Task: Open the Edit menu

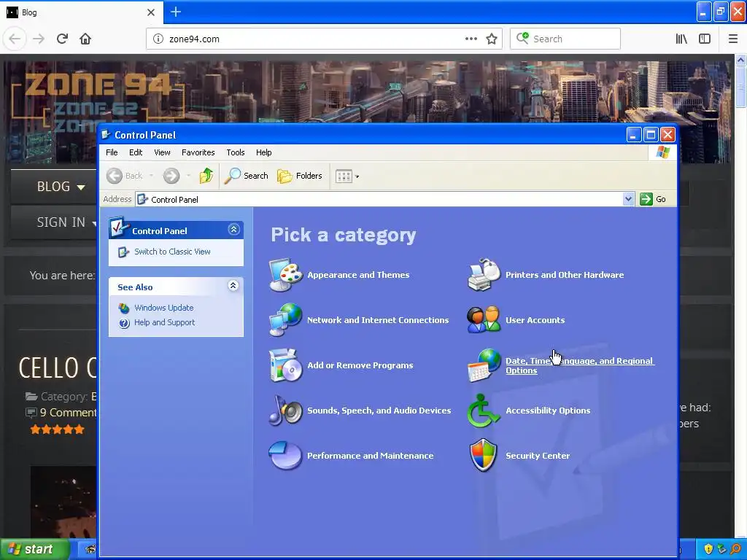Action: 136,152
